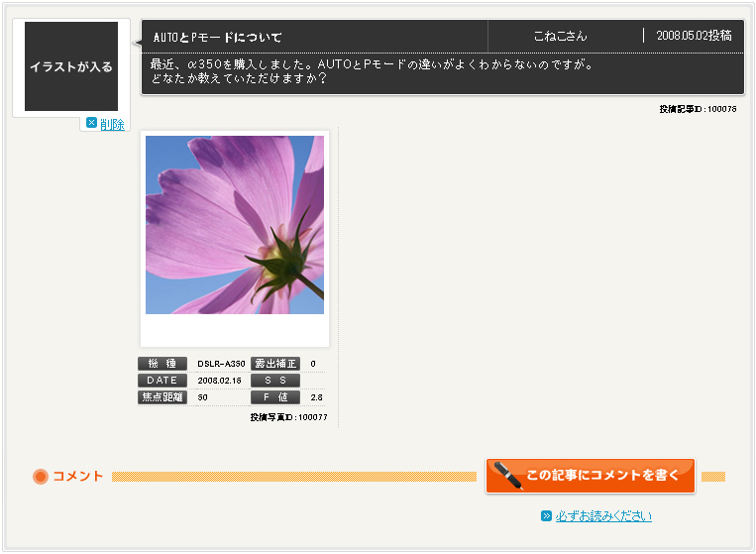Open the pink cosmos flower photo
The image size is (756, 554).
click(x=235, y=225)
